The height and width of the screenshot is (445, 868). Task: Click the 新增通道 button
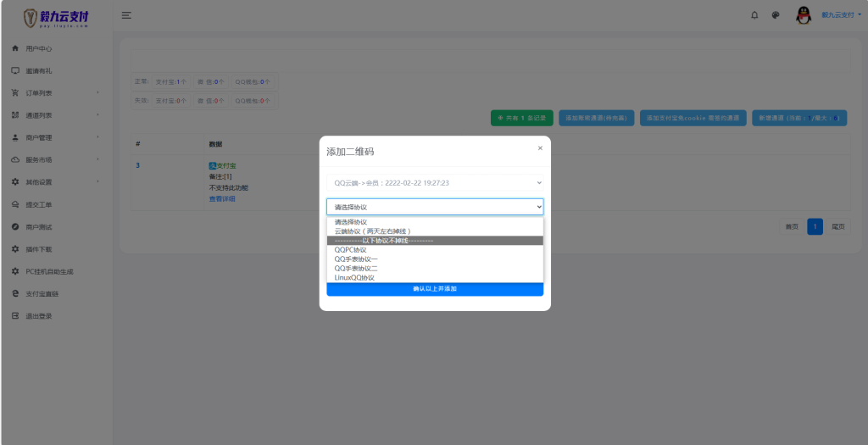799,118
